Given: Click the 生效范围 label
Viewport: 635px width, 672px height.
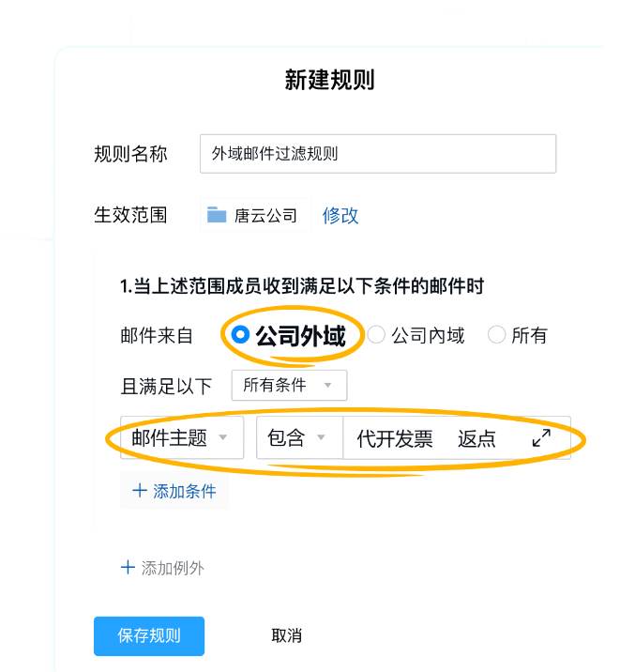Looking at the screenshot, I should [130, 215].
